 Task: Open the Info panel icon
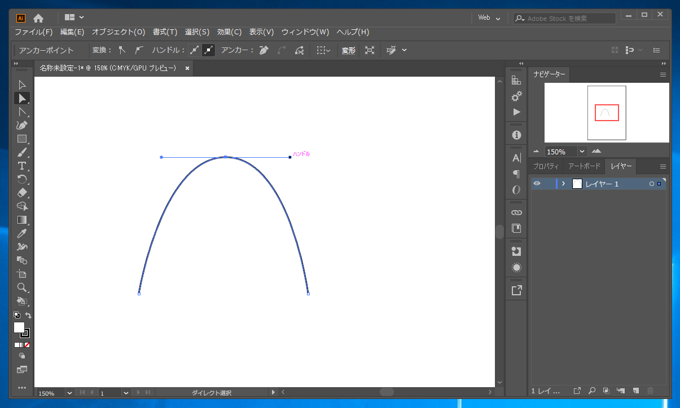tap(516, 135)
